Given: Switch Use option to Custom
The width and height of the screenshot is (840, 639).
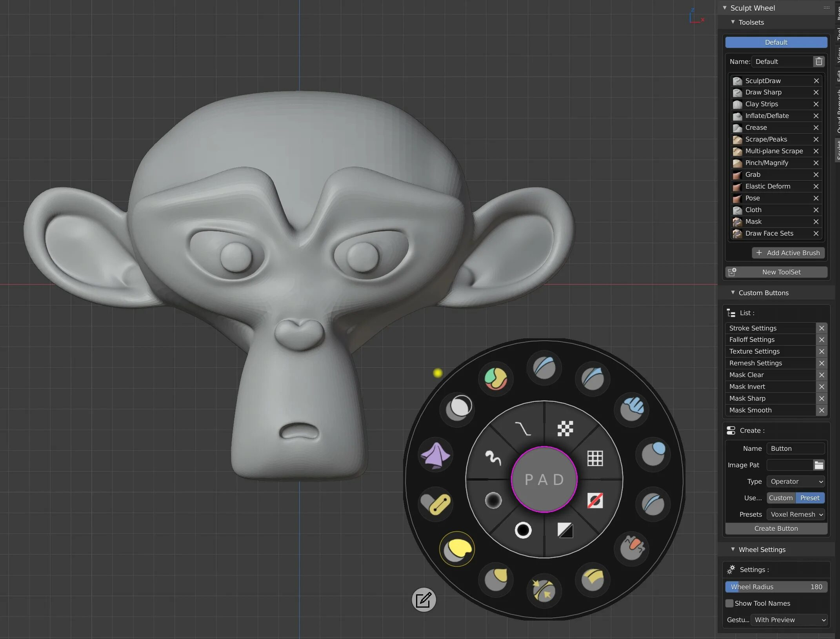Looking at the screenshot, I should 780,498.
